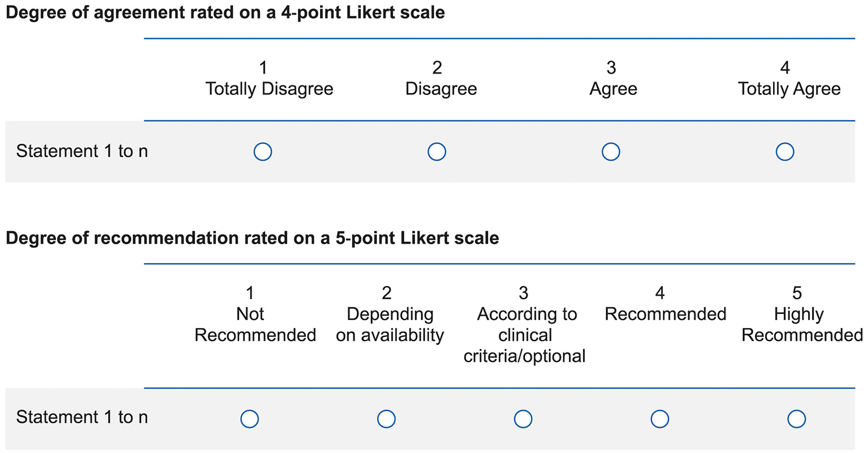Select Not Recommended radio button
Viewport: 868px width, 453px height.
click(249, 419)
